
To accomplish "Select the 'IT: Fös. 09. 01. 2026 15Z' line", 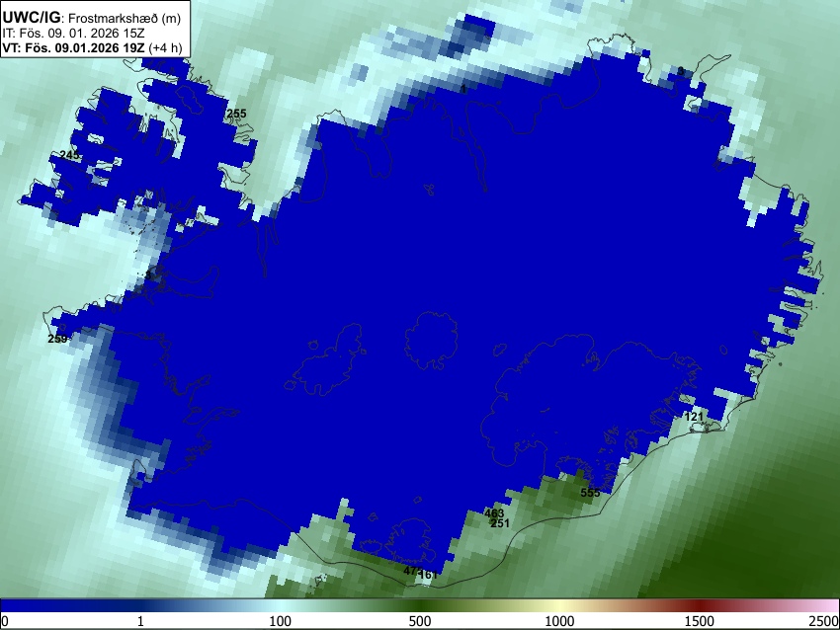I will point(73,34).
